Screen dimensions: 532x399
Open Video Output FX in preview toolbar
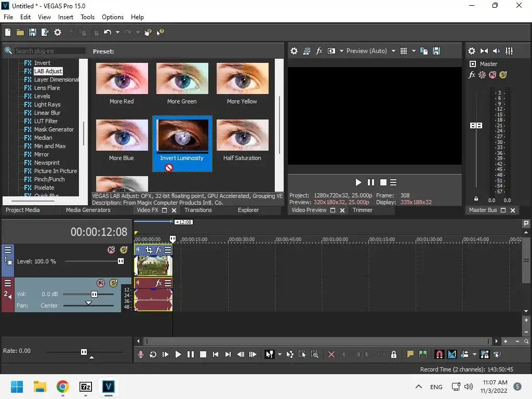click(x=319, y=51)
